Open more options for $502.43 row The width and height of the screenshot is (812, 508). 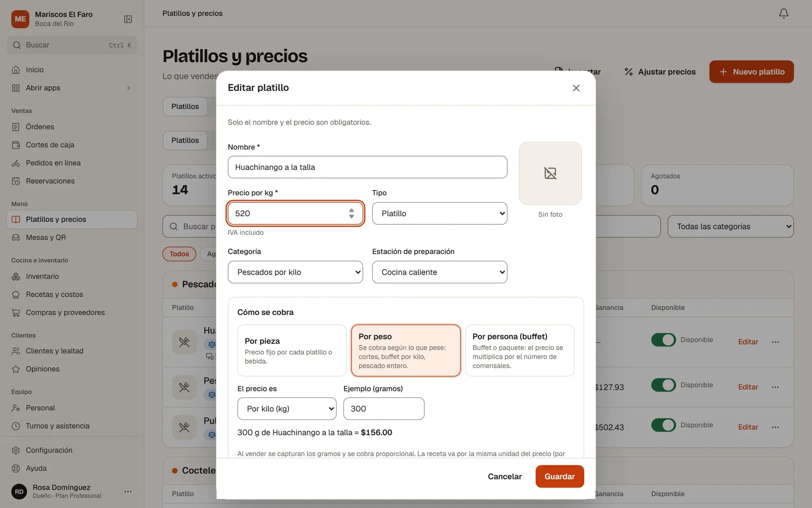775,427
